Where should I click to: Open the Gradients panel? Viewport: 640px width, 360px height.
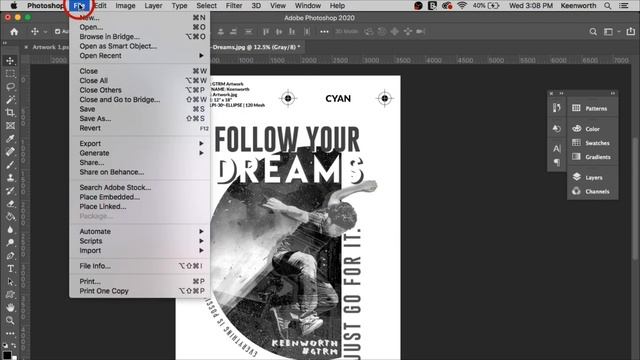coord(592,157)
